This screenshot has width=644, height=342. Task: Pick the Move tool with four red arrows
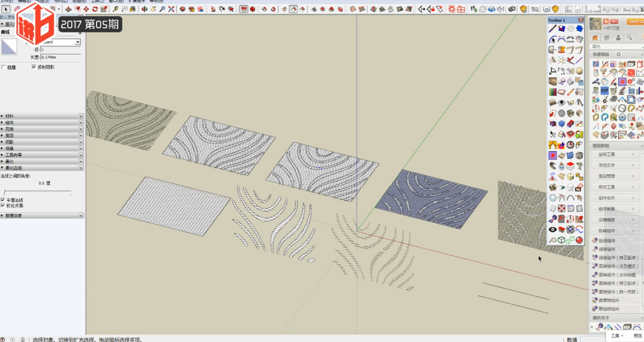(86, 9)
